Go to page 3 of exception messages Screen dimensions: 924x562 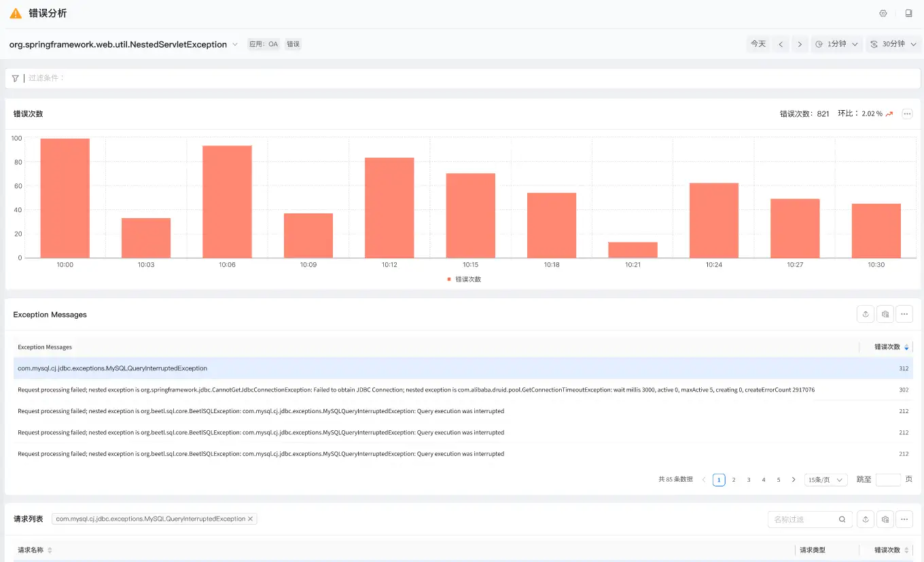coord(749,480)
